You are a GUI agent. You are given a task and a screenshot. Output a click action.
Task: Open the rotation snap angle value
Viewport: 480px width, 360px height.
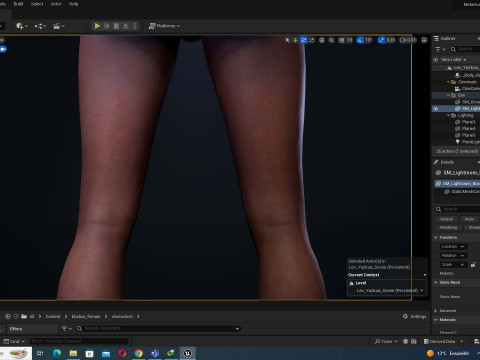pyautogui.click(x=368, y=40)
